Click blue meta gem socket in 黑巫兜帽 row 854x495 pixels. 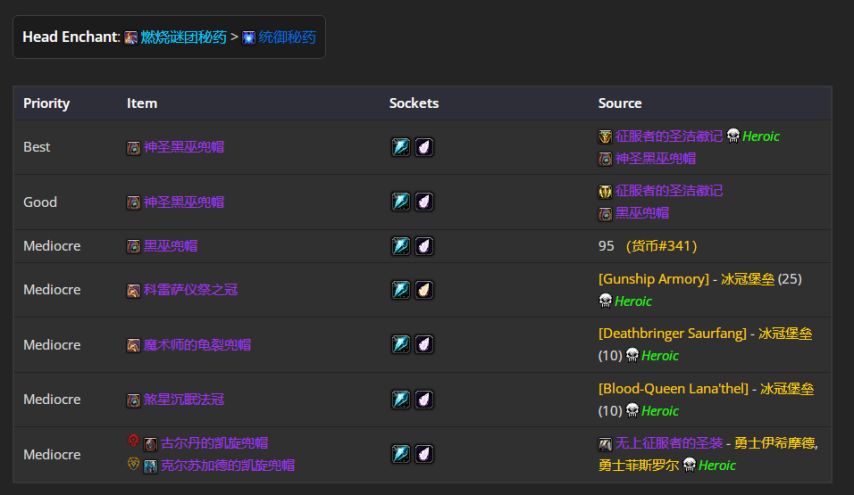click(x=401, y=246)
